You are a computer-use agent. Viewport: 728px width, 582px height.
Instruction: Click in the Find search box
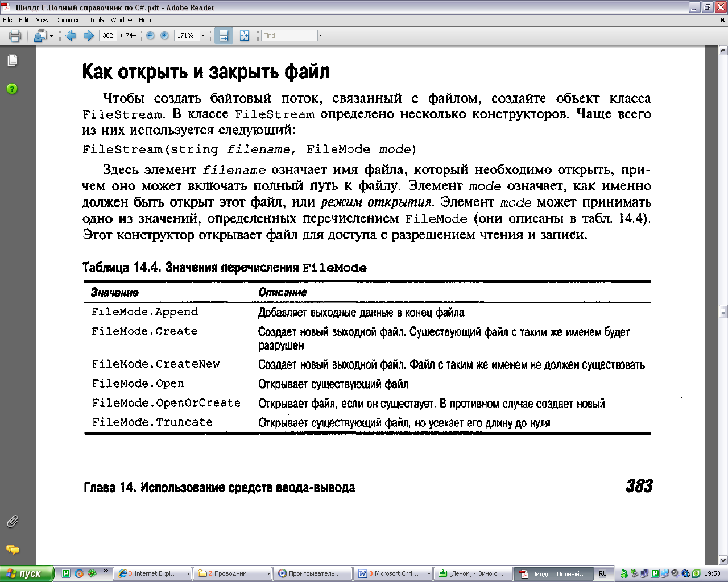[289, 35]
